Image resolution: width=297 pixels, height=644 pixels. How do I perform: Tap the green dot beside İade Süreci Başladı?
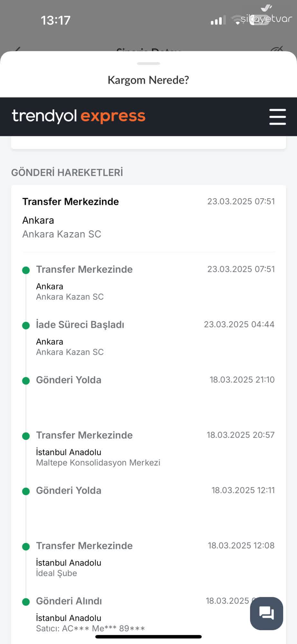[x=26, y=326]
